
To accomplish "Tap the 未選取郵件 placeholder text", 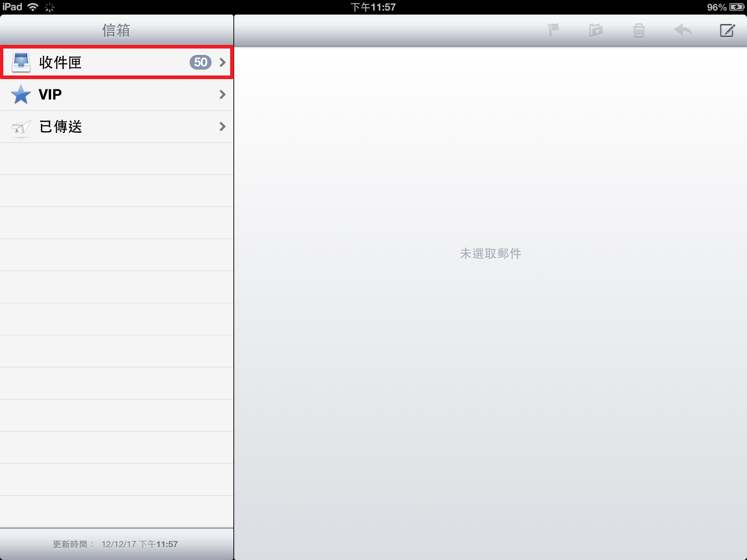I will 491,253.
